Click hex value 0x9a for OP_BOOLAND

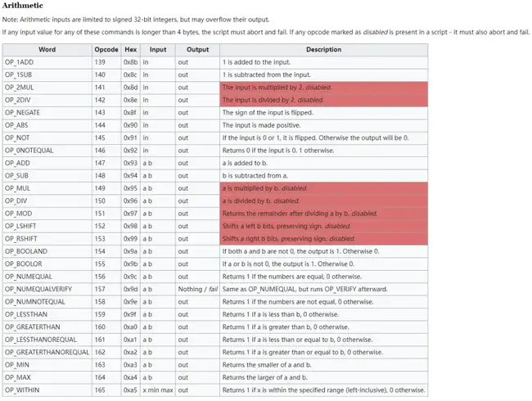(x=131, y=251)
